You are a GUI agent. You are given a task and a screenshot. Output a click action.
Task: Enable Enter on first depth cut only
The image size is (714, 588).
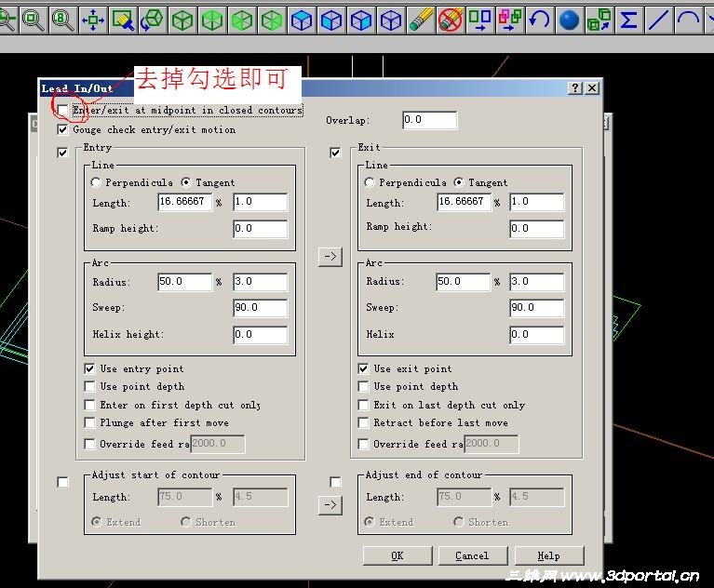(90, 405)
